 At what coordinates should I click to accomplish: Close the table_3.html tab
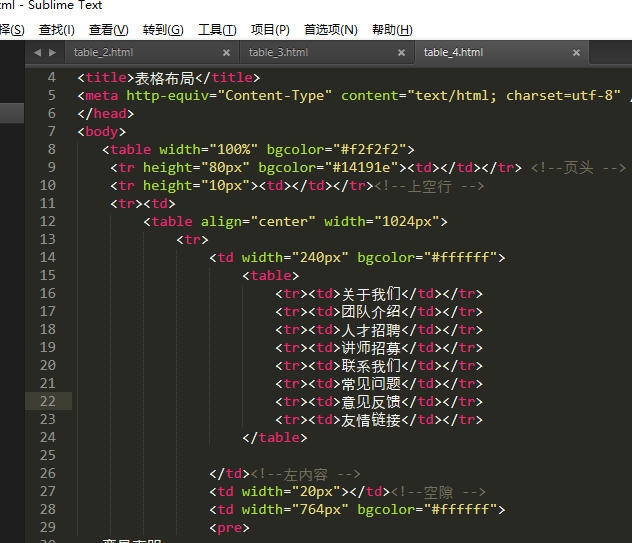coord(401,53)
